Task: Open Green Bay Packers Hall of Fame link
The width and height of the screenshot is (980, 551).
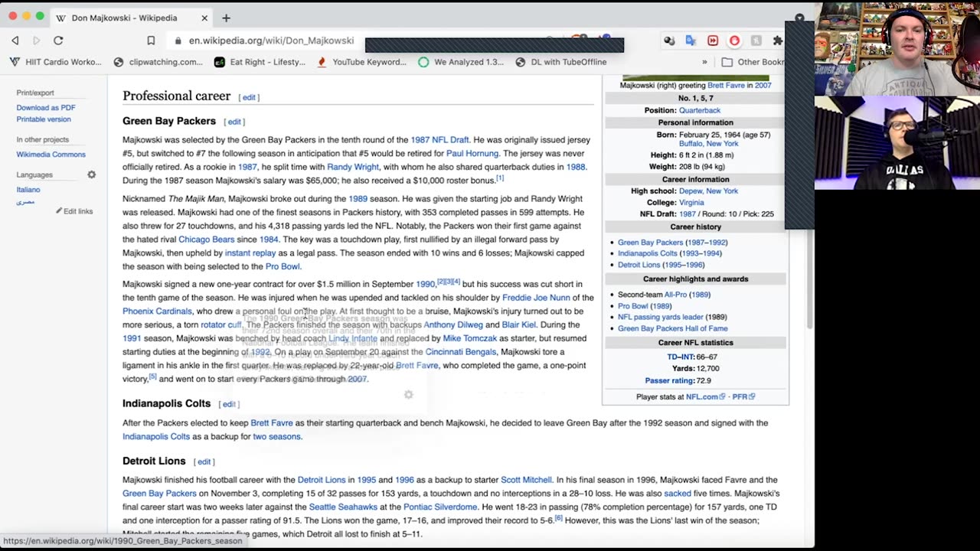Action: point(673,328)
